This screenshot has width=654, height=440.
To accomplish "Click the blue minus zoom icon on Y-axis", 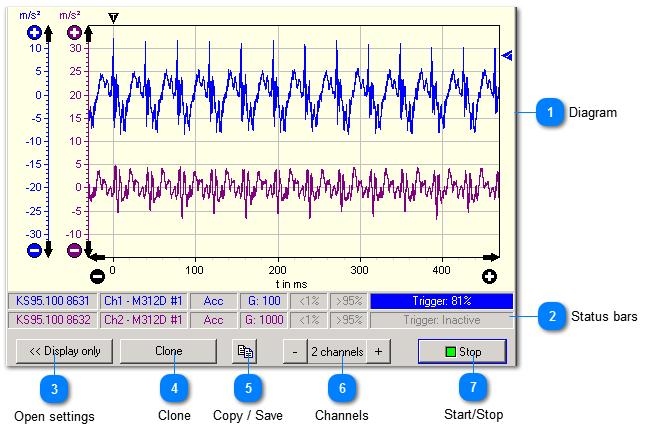I will (34, 250).
